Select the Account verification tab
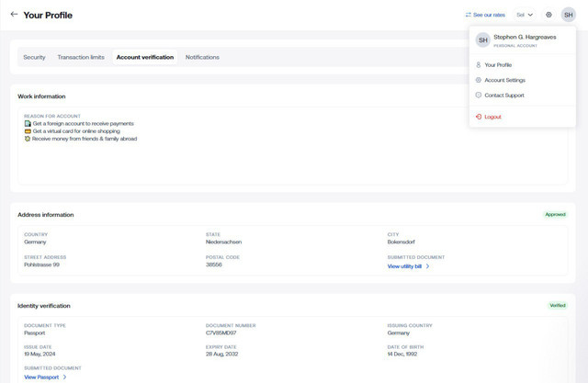 point(145,57)
